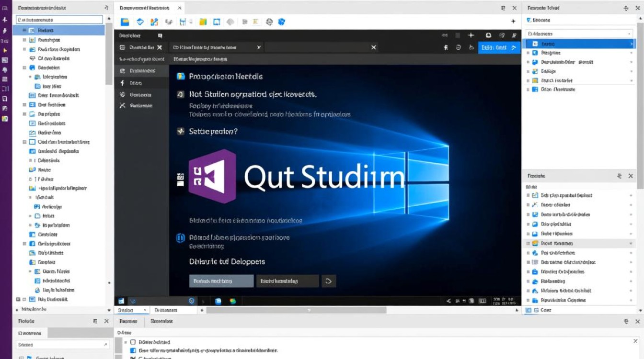Click the light gray button under the Developers heading
Viewport: 644px width, 359px height.
pyautogui.click(x=221, y=281)
